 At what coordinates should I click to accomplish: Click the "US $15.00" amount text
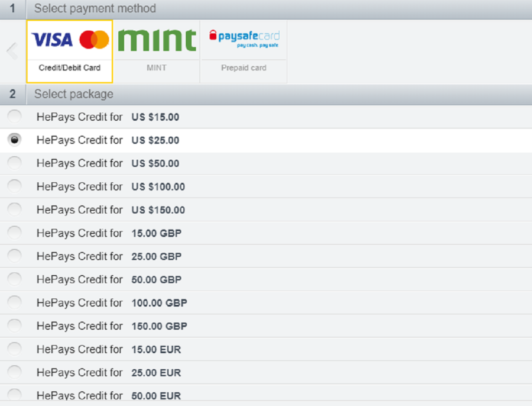coord(155,117)
